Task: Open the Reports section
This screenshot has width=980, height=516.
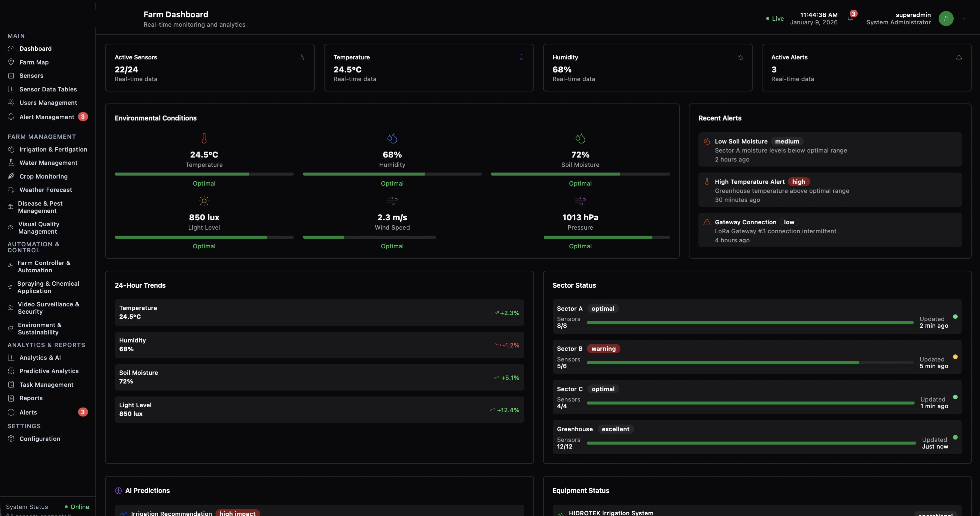Action: [31, 398]
